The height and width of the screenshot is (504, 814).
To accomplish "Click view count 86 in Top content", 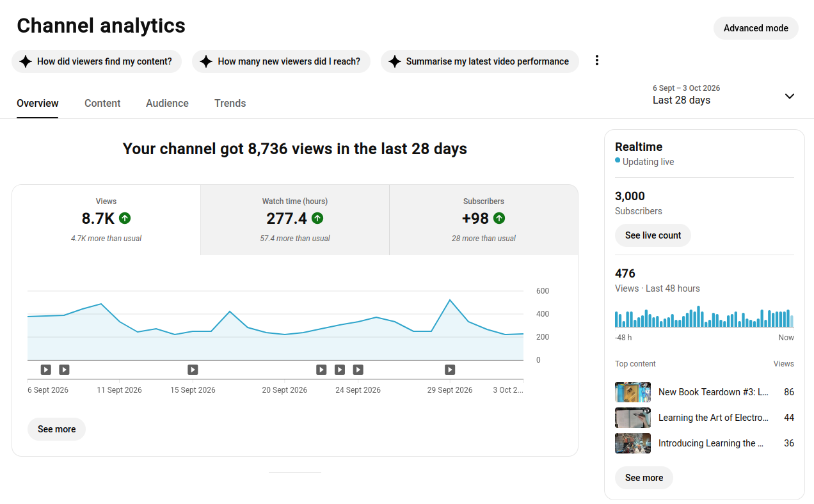I will (789, 392).
